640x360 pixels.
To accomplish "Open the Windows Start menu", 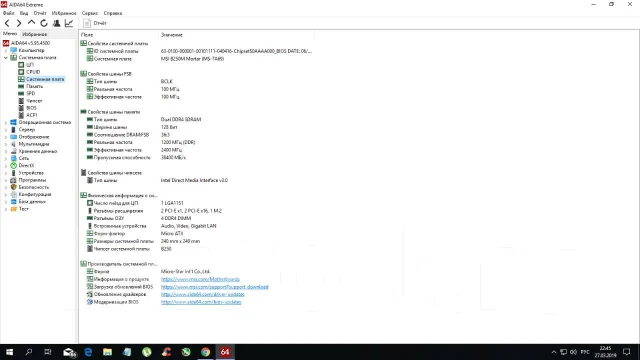I will (9, 352).
